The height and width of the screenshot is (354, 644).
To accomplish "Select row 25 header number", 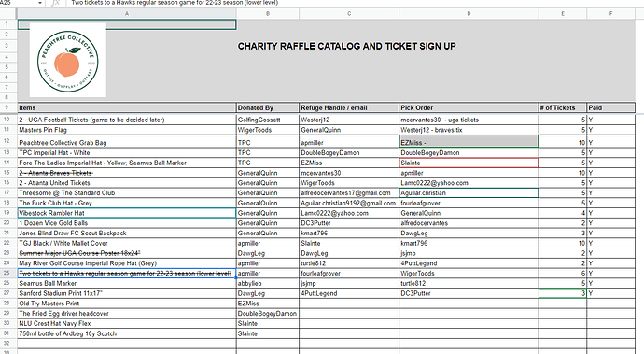I will (x=7, y=273).
